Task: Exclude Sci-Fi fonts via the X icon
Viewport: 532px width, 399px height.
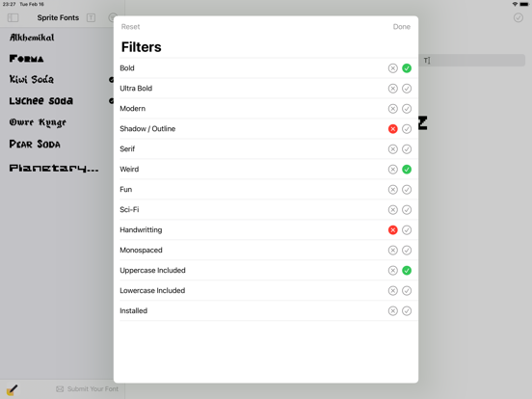Action: [x=392, y=210]
